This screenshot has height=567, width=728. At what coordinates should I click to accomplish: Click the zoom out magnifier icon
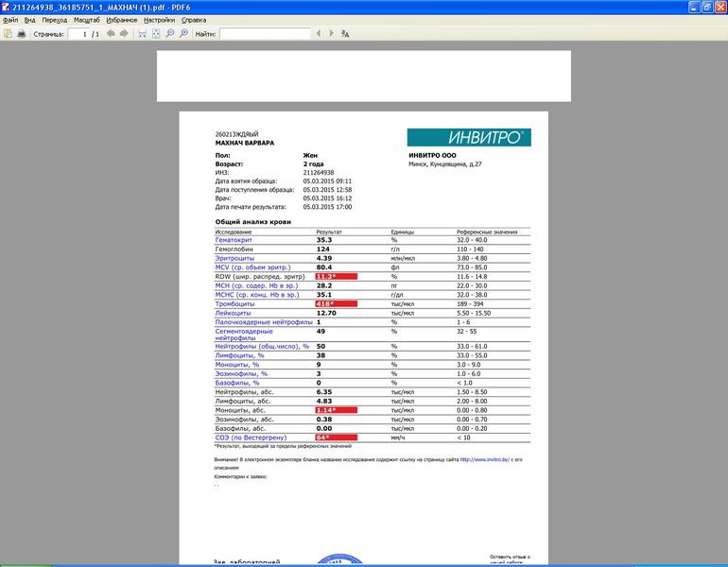click(x=170, y=34)
